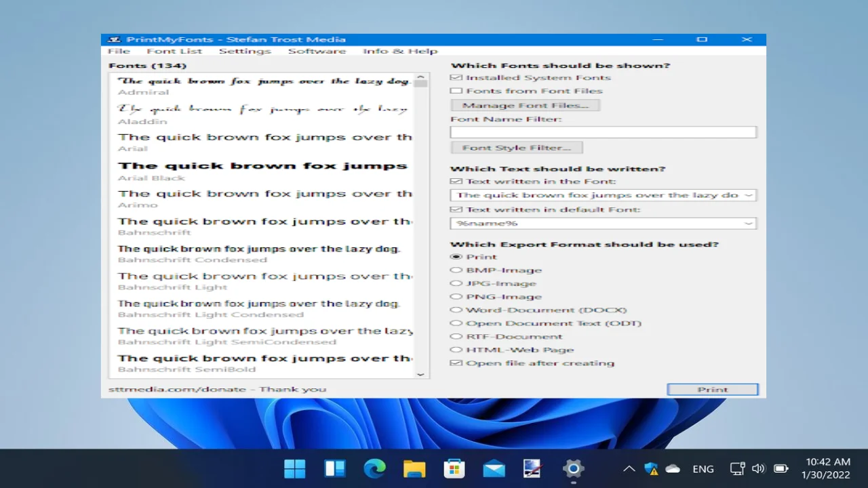Open volume speaker tray icon
The image size is (868, 488).
[x=759, y=468]
